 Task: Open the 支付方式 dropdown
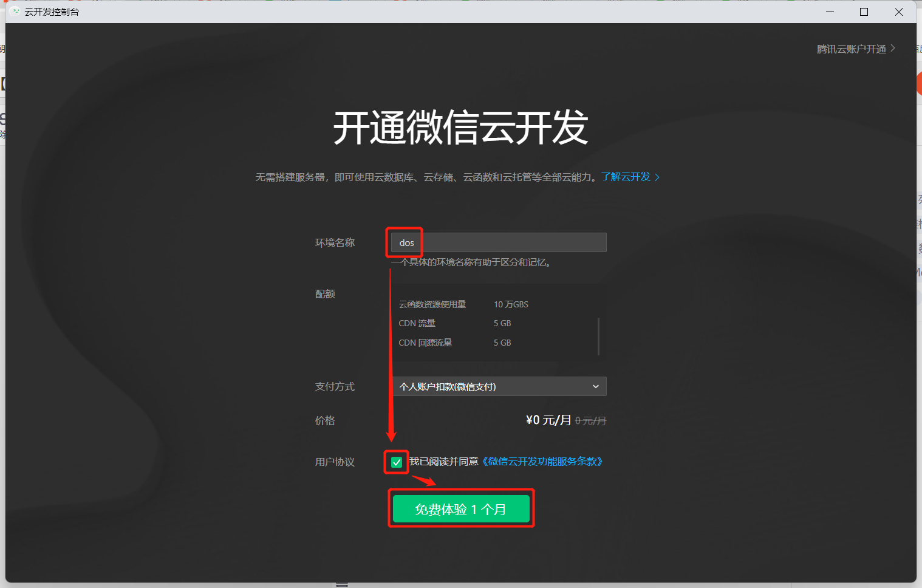click(x=499, y=386)
